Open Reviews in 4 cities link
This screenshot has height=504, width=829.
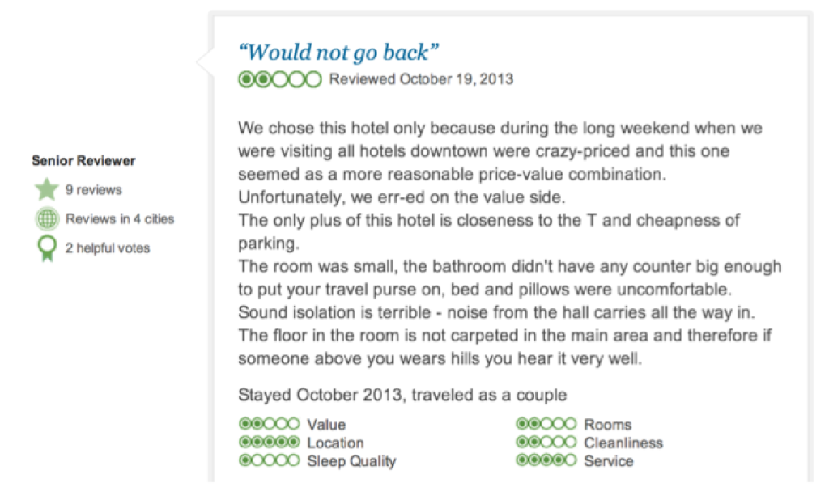[120, 218]
